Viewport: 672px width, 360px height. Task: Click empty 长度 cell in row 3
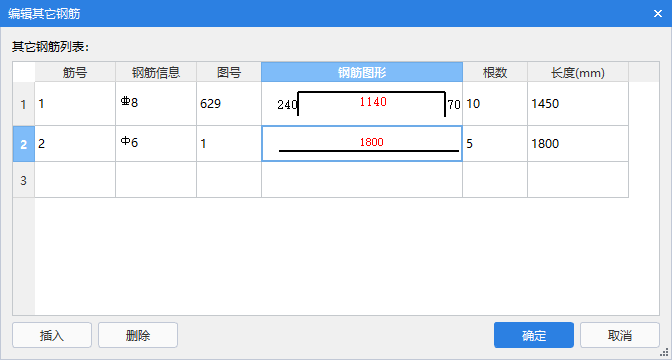(578, 180)
